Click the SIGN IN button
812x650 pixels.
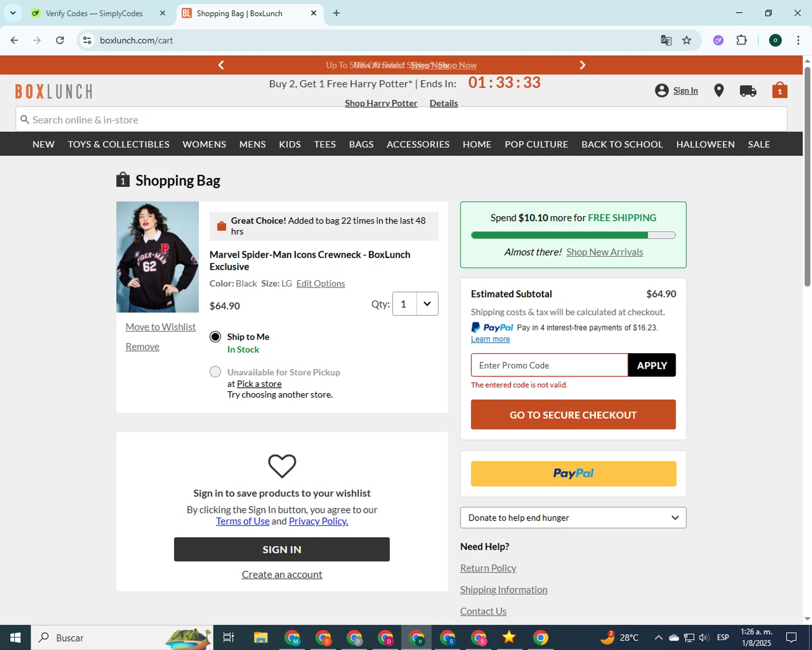[x=281, y=549]
